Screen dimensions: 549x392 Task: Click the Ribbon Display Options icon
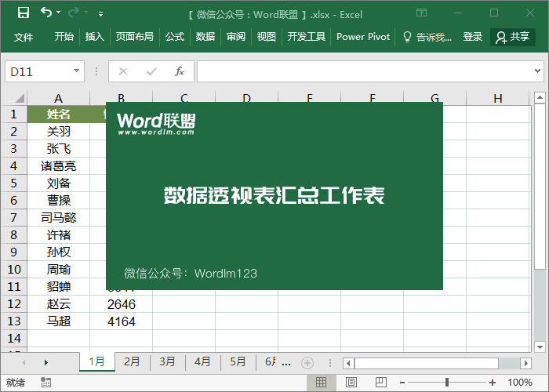(422, 13)
